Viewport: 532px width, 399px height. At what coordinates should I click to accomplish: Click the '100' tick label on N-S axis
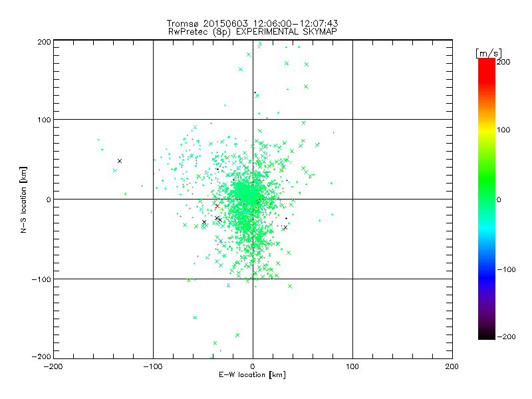(44, 120)
